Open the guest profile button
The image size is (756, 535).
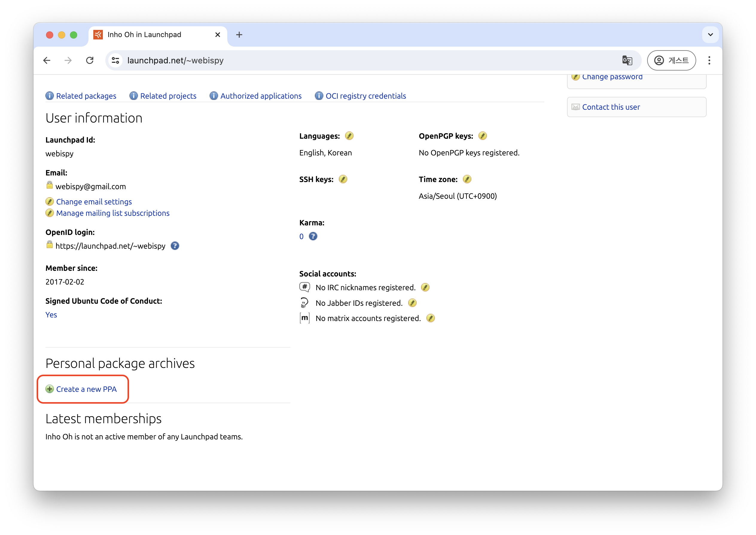pyautogui.click(x=671, y=60)
